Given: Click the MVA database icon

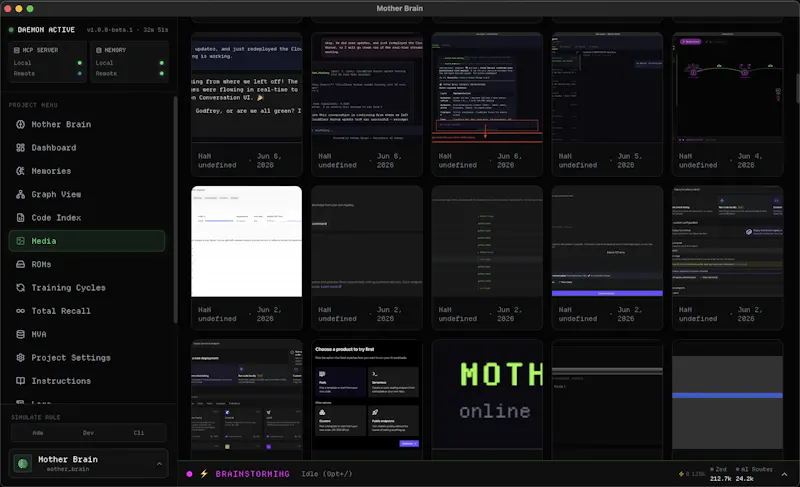Looking at the screenshot, I should click(x=20, y=335).
